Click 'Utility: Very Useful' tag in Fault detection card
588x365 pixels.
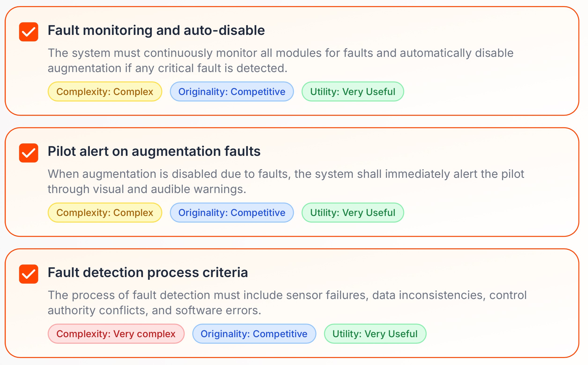tap(375, 334)
